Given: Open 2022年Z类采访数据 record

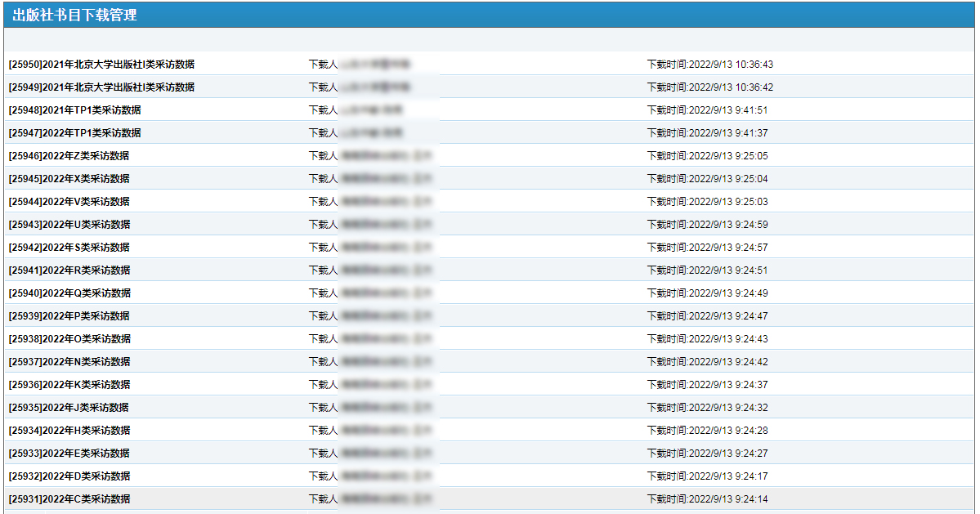Looking at the screenshot, I should pyautogui.click(x=69, y=156).
